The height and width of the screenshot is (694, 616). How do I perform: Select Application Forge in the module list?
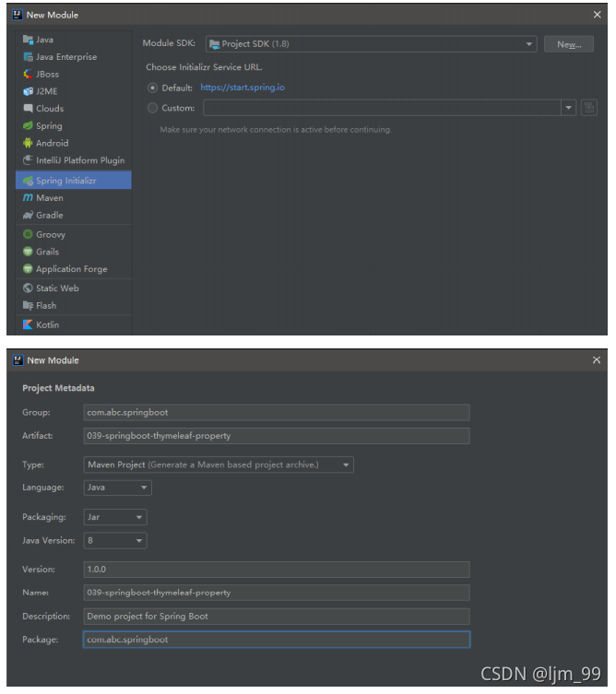(x=74, y=269)
